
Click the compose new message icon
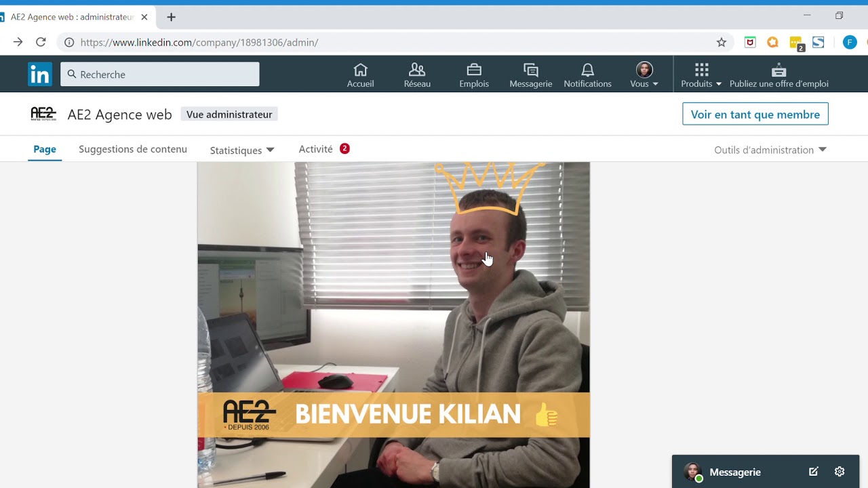click(x=814, y=472)
